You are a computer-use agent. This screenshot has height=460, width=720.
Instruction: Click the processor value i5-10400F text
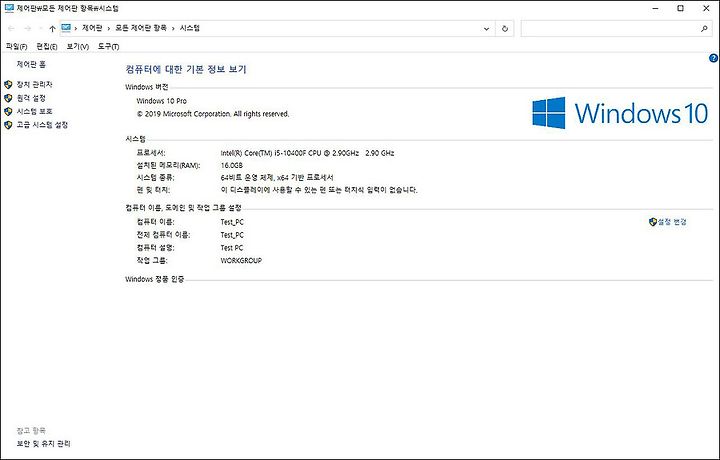click(307, 153)
